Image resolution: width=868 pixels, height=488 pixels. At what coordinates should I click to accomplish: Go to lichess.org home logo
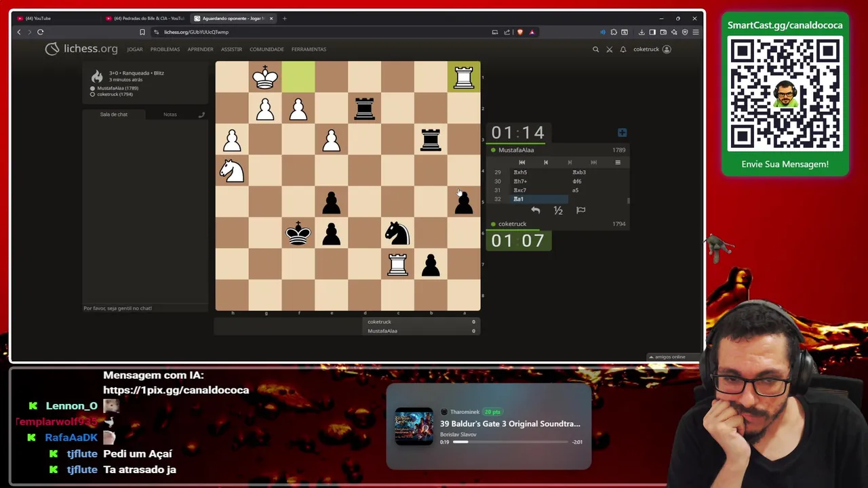click(81, 49)
